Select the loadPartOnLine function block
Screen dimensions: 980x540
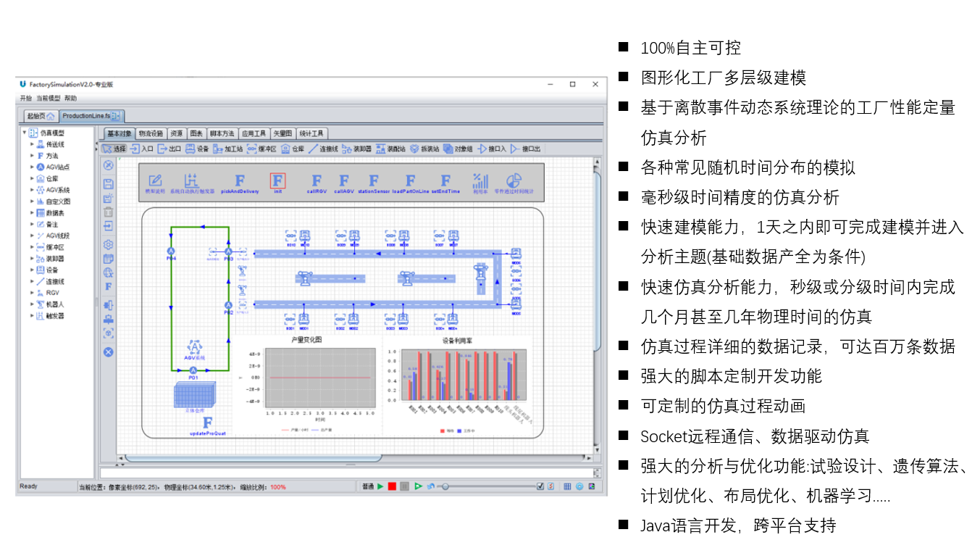tap(410, 183)
